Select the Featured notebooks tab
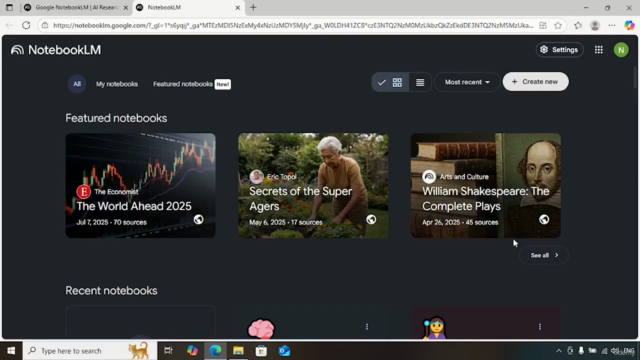 [183, 84]
